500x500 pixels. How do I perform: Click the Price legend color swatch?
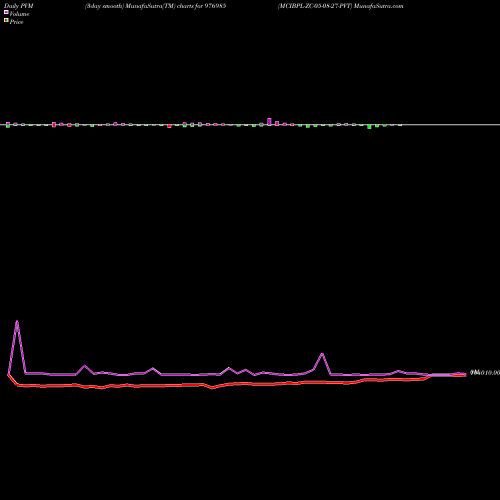(x=6, y=20)
